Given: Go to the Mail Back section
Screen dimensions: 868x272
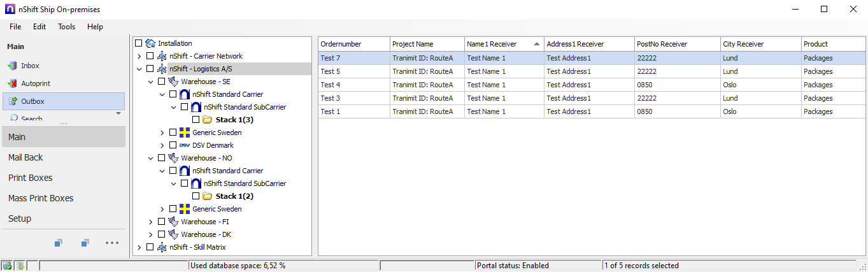Looking at the screenshot, I should point(25,157).
